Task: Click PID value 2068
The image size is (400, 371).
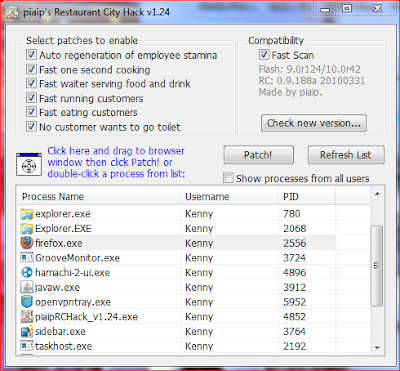Action: (x=294, y=229)
